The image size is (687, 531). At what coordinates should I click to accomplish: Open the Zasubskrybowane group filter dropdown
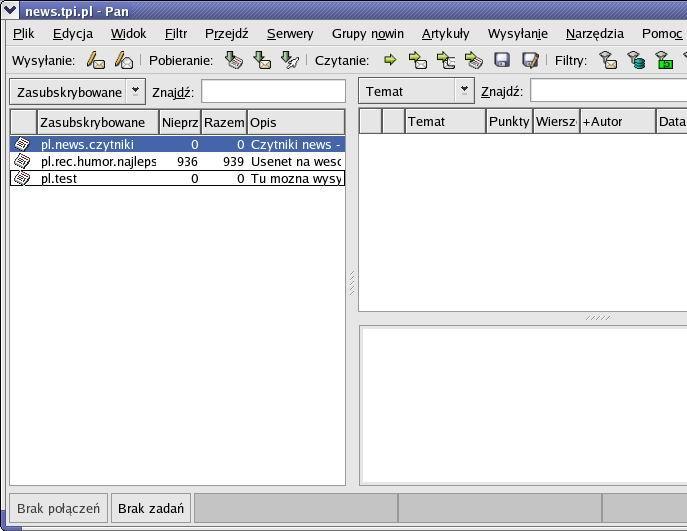pyautogui.click(x=135, y=92)
